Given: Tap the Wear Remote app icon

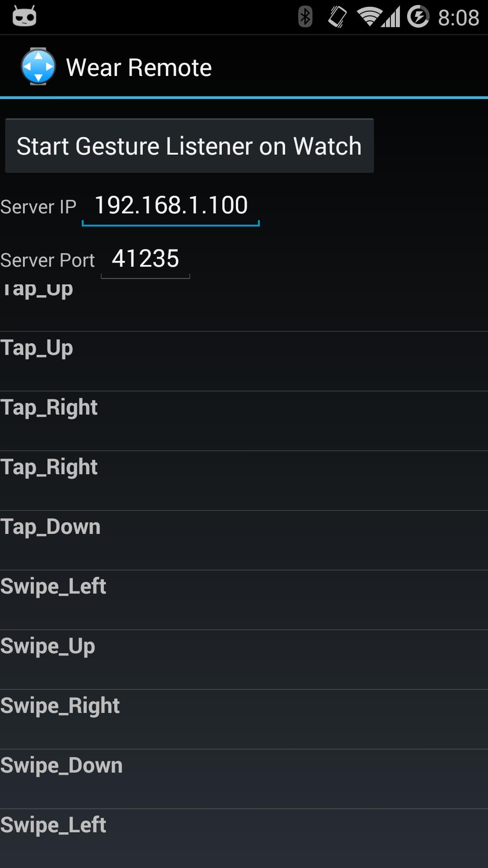Looking at the screenshot, I should coord(38,66).
